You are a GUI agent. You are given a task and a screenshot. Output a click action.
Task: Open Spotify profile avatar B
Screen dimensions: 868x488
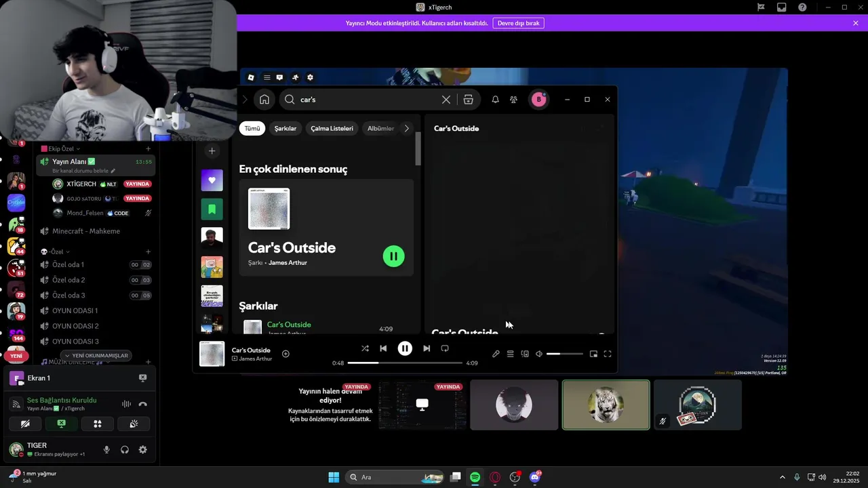coord(539,100)
